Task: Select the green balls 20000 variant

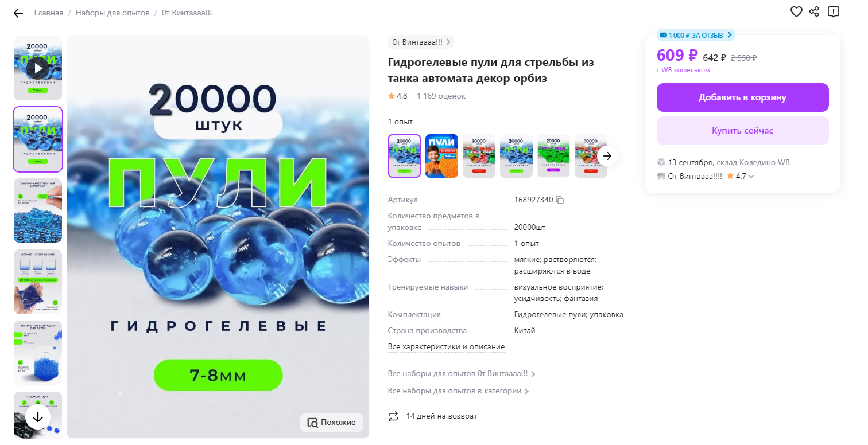Action: pos(553,156)
